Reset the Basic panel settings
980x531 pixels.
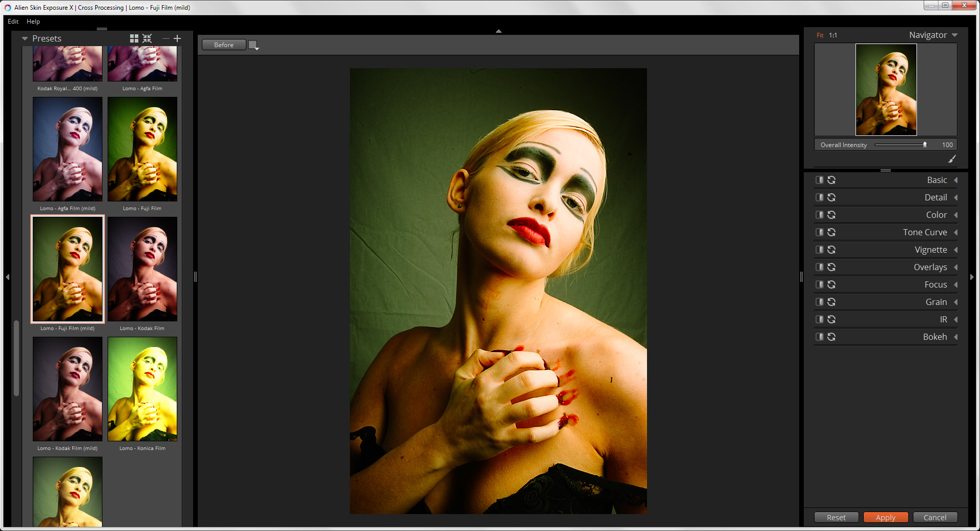[x=831, y=180]
